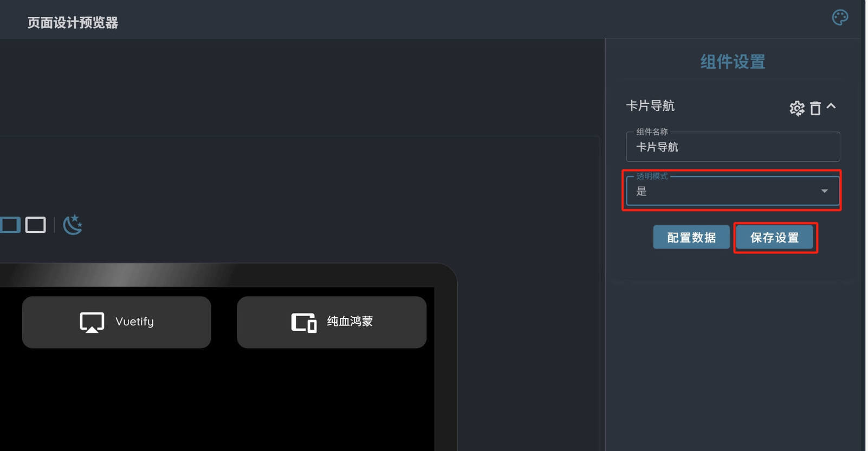Click the devices icon in 纯血鸿蒙 card
The width and height of the screenshot is (868, 451).
point(303,323)
